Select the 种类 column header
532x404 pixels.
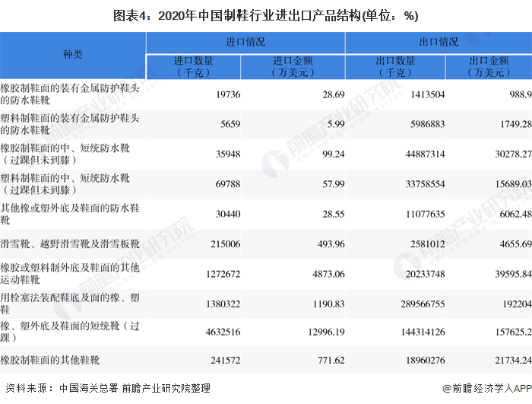pyautogui.click(x=73, y=54)
